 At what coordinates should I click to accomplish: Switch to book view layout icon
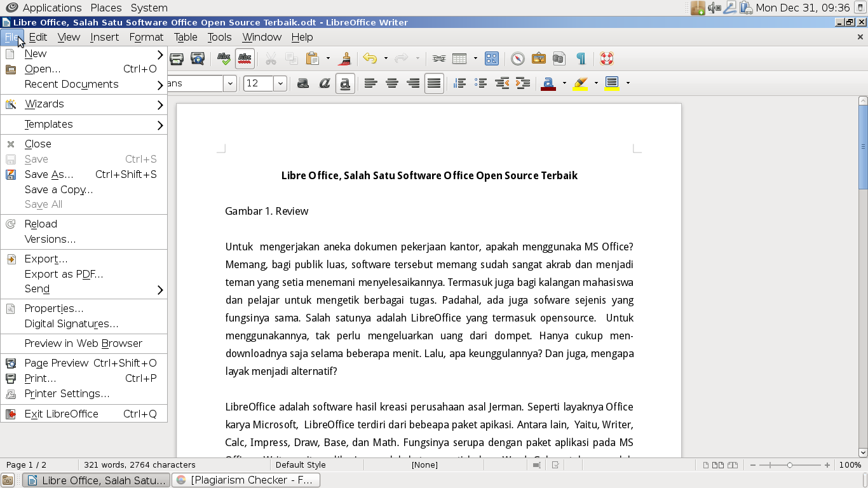coord(733,465)
